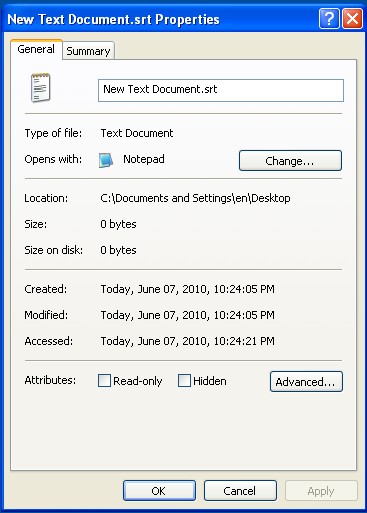This screenshot has height=513, width=367.
Task: Click the Apply button
Action: pyautogui.click(x=321, y=490)
